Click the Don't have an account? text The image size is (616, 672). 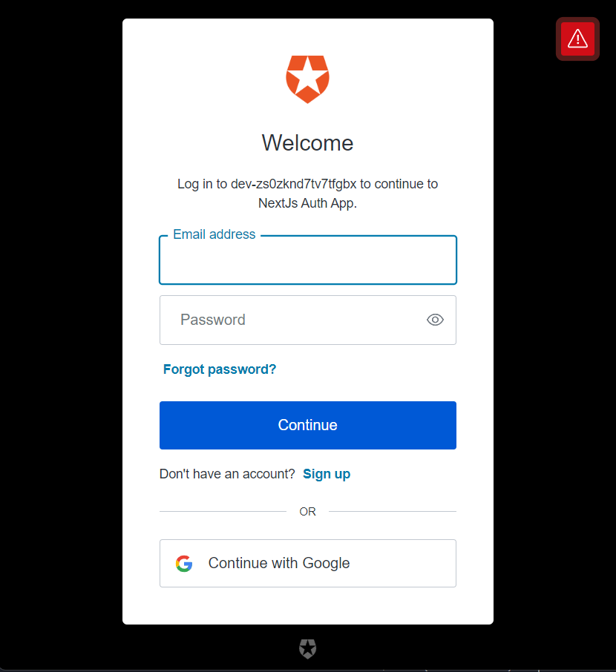point(227,474)
